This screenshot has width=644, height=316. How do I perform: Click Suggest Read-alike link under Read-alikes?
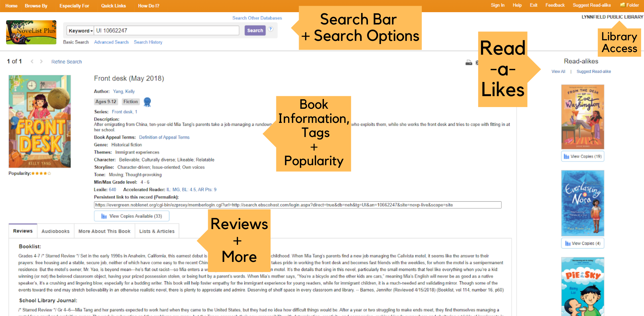[594, 71]
